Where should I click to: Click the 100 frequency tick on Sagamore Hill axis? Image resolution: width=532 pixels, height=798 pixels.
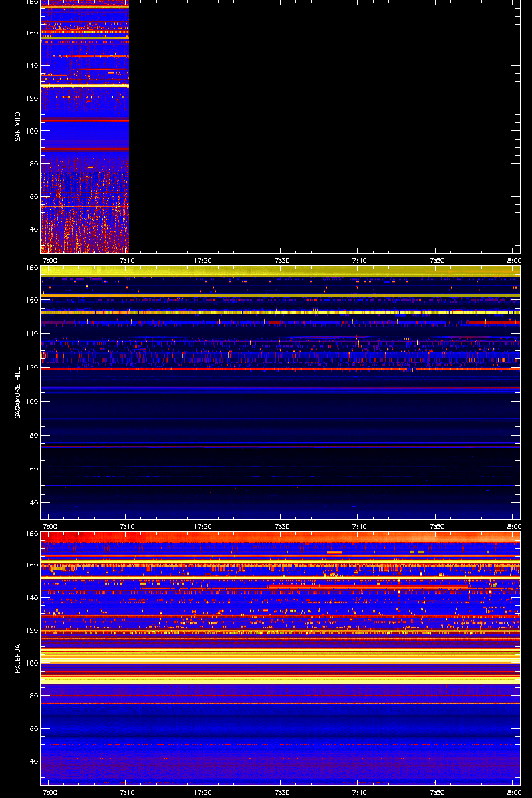pos(31,402)
